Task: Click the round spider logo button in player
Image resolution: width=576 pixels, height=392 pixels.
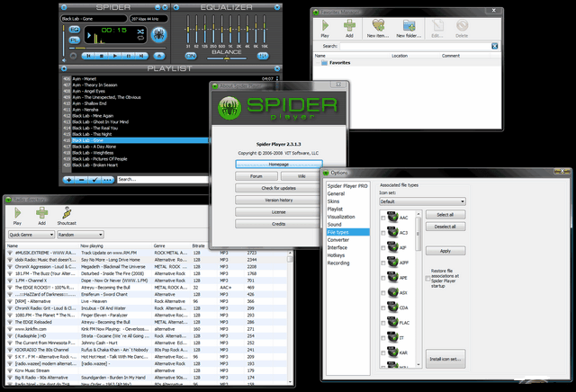Action: click(159, 35)
